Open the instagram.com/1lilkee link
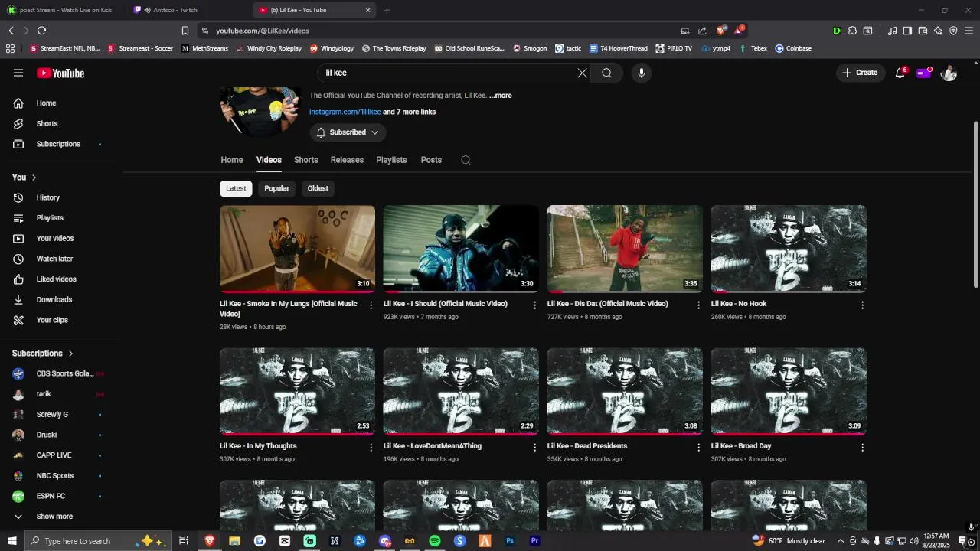Image resolution: width=980 pixels, height=551 pixels. tap(345, 112)
